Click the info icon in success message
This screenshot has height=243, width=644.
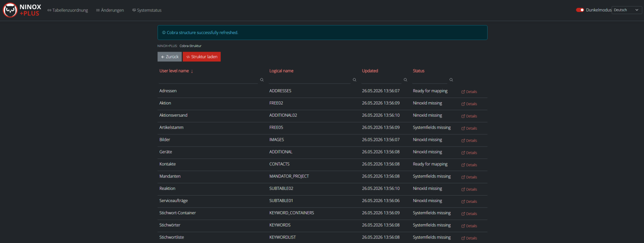pos(164,33)
